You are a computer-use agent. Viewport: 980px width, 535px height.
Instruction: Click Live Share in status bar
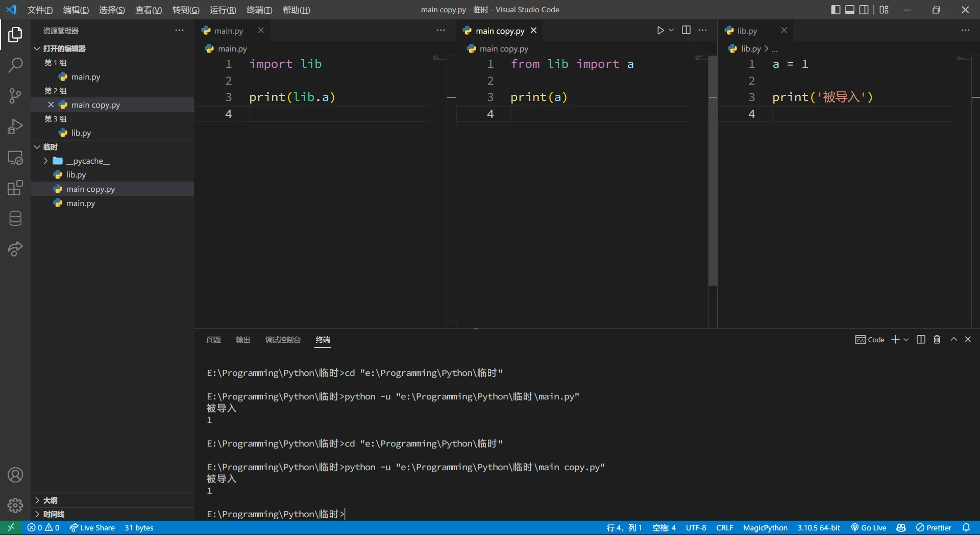(x=92, y=528)
